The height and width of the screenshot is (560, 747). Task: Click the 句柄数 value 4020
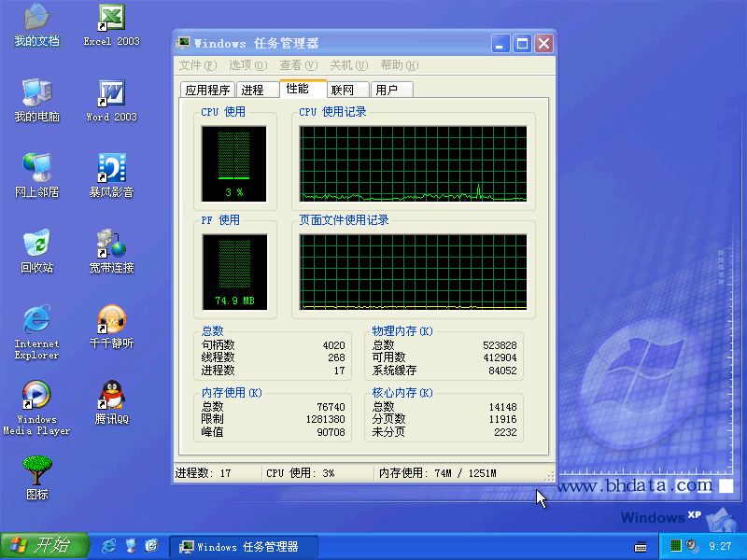pyautogui.click(x=333, y=345)
